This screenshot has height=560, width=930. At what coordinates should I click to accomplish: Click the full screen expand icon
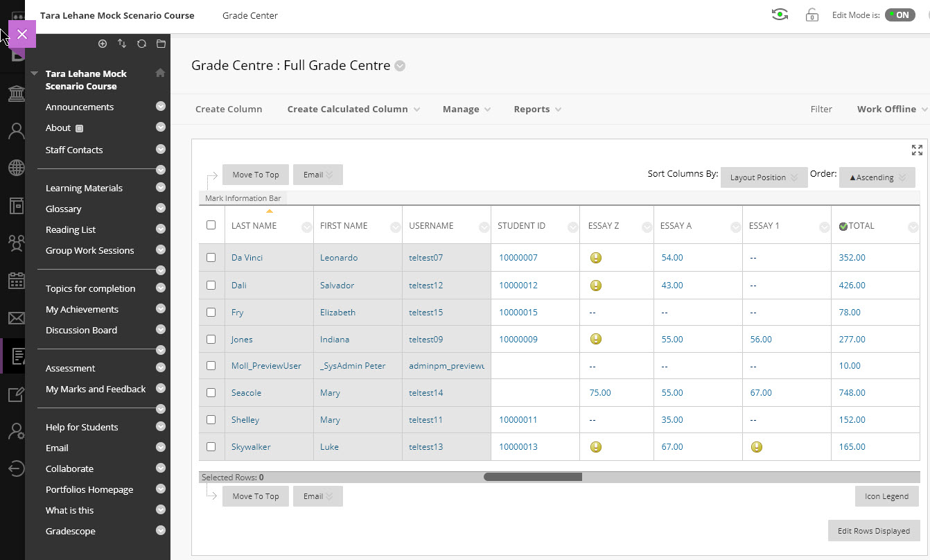click(917, 150)
